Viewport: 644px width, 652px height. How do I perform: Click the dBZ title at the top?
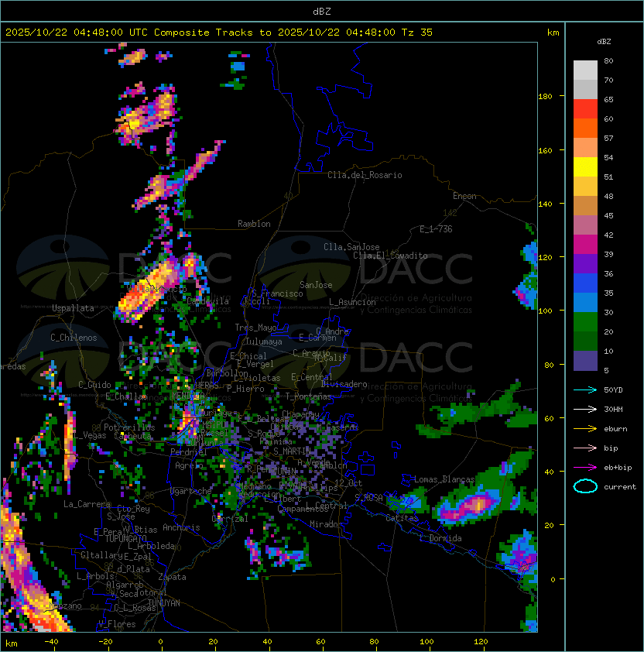tap(322, 11)
